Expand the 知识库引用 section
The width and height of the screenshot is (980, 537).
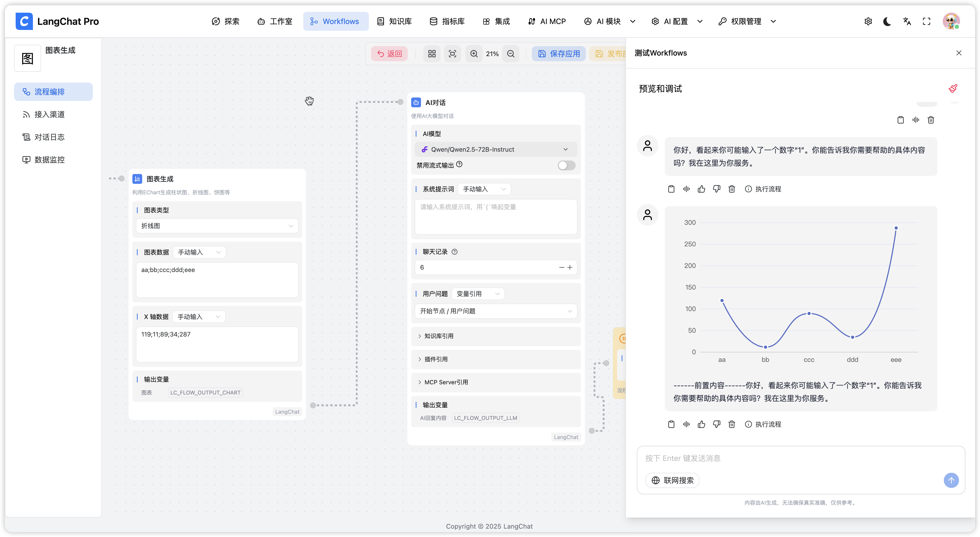[x=439, y=336]
